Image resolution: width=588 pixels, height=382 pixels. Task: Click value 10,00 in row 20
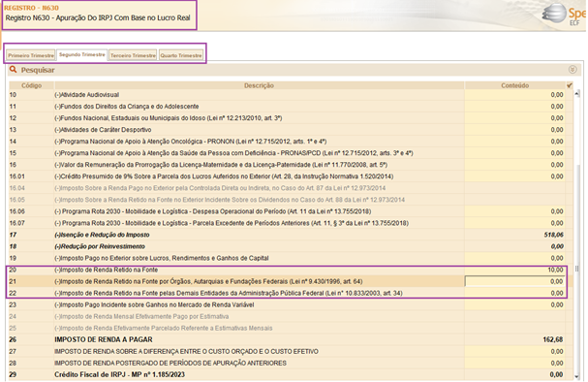[x=555, y=270]
